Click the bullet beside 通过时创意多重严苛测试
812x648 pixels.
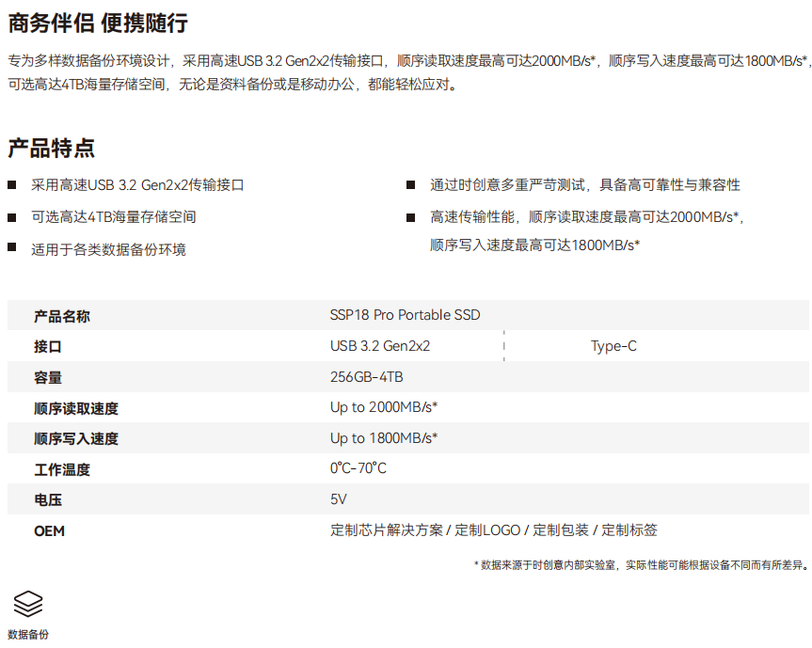point(409,182)
